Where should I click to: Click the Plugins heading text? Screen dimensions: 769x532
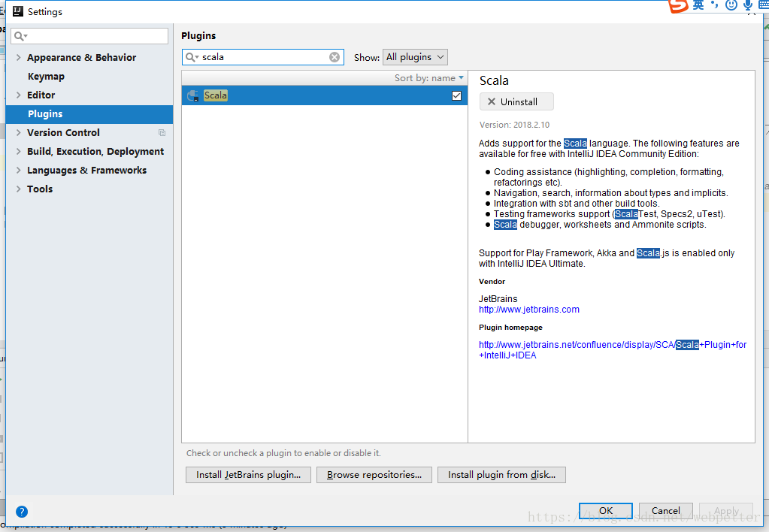coord(198,36)
